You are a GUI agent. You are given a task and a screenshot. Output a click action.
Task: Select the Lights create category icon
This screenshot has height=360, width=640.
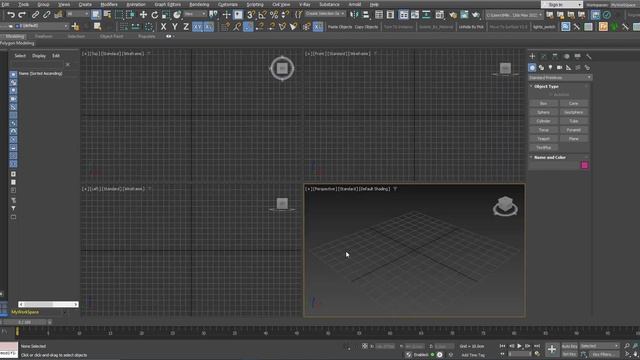550,68
